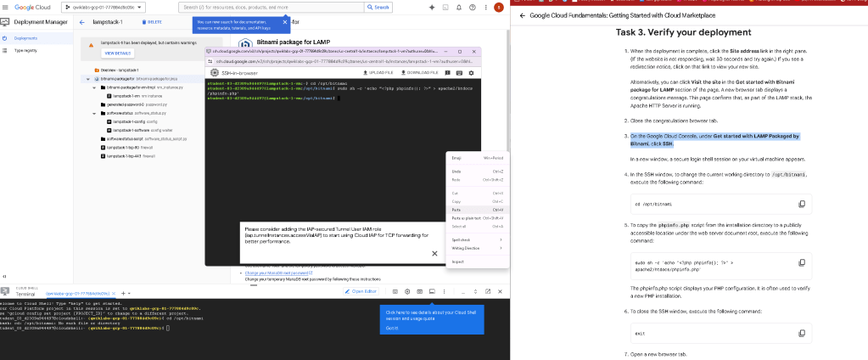The height and width of the screenshot is (360, 868).
Task: Click the VIEW DETAILS warnings button
Action: pos(117,53)
